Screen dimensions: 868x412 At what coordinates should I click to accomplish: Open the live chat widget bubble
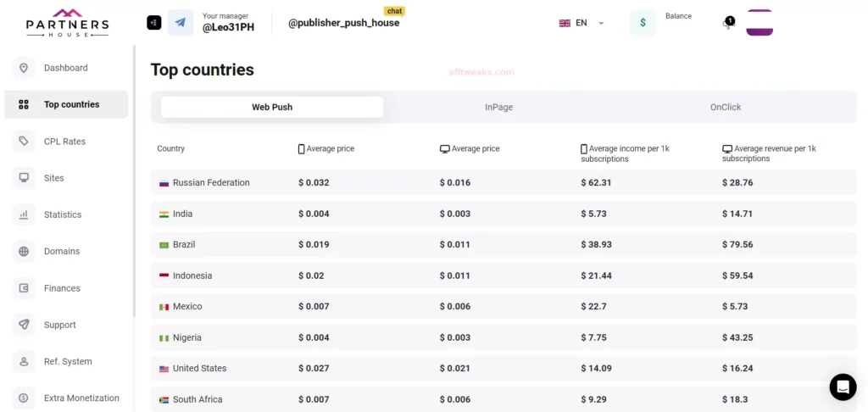pos(843,387)
